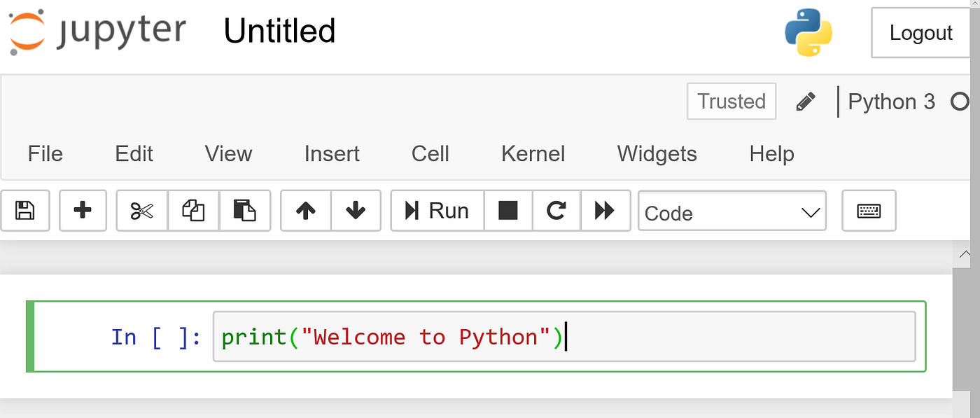The image size is (980, 418).
Task: Interrupt the kernel with stop icon
Action: click(507, 210)
